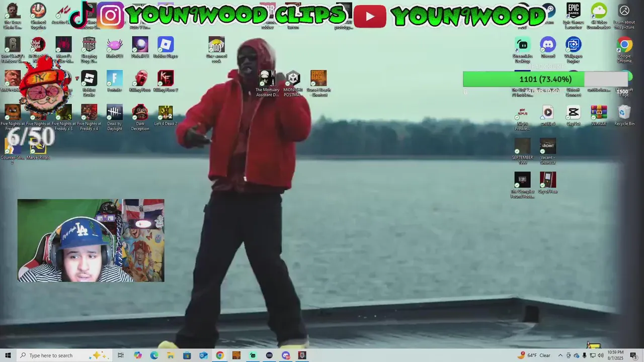Open Microsoft Store on the taskbar

[187, 355]
